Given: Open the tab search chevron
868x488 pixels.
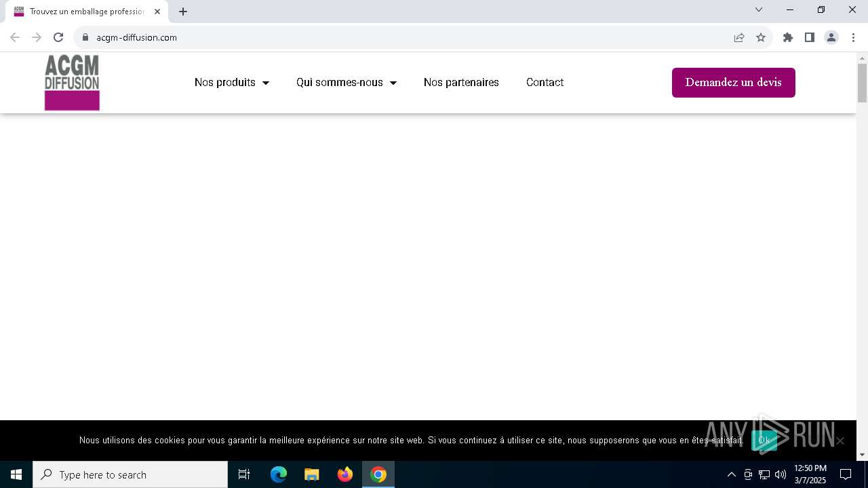Looking at the screenshot, I should point(759,9).
